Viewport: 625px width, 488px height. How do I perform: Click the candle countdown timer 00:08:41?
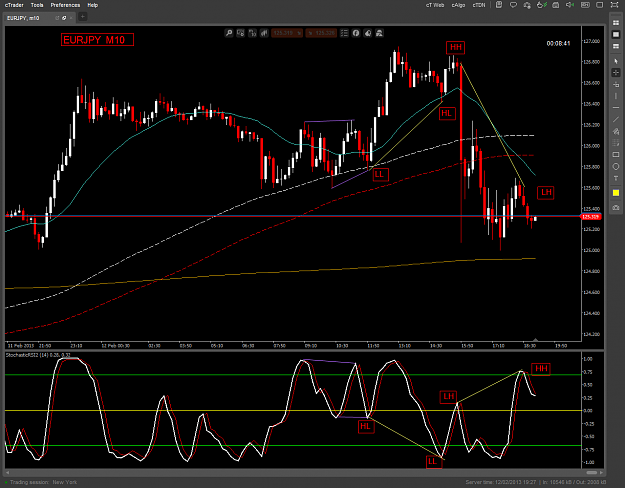[558, 43]
